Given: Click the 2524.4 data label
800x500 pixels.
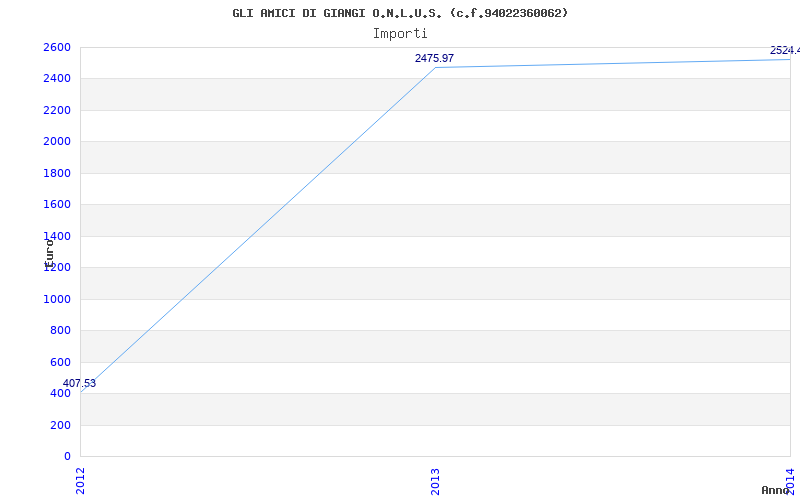Looking at the screenshot, I should [x=785, y=50].
